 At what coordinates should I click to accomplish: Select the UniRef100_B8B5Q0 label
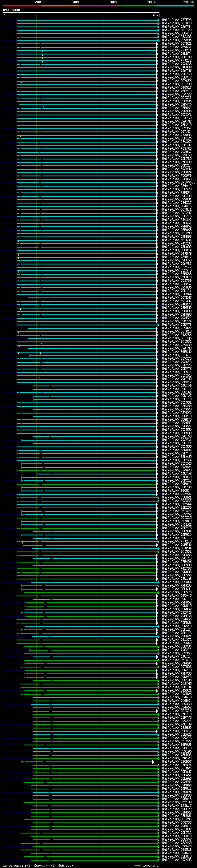177,433
